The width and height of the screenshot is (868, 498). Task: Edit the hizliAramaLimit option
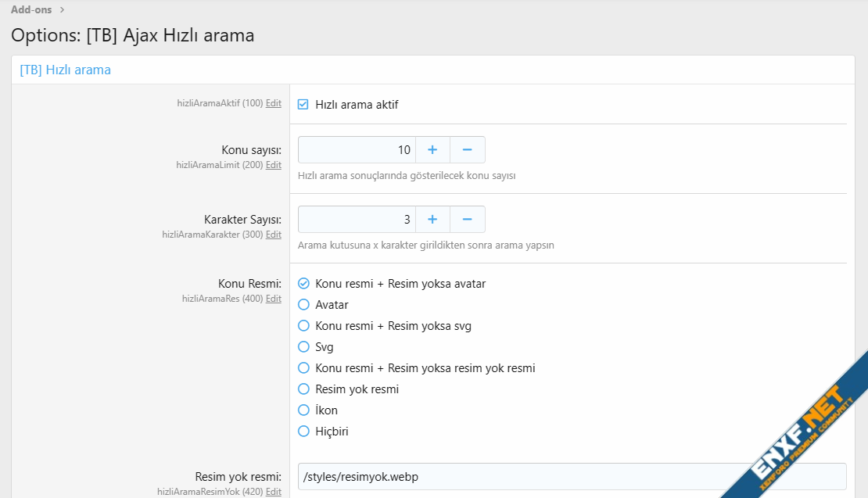coord(274,165)
